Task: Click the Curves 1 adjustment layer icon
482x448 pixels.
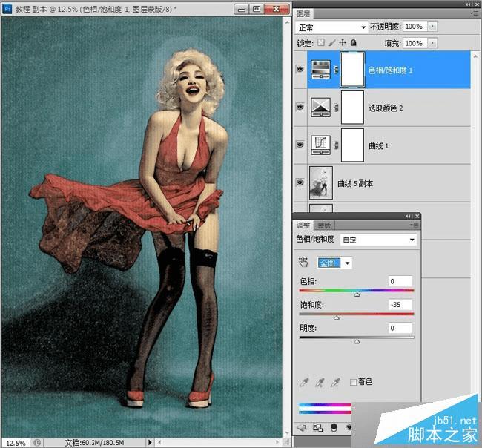Action: click(320, 145)
